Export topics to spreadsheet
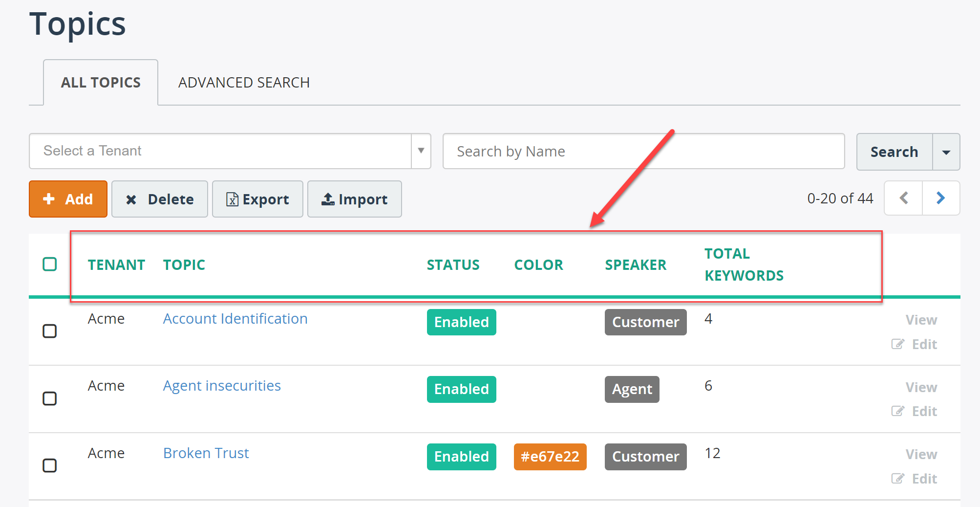This screenshot has height=507, width=980. (257, 199)
